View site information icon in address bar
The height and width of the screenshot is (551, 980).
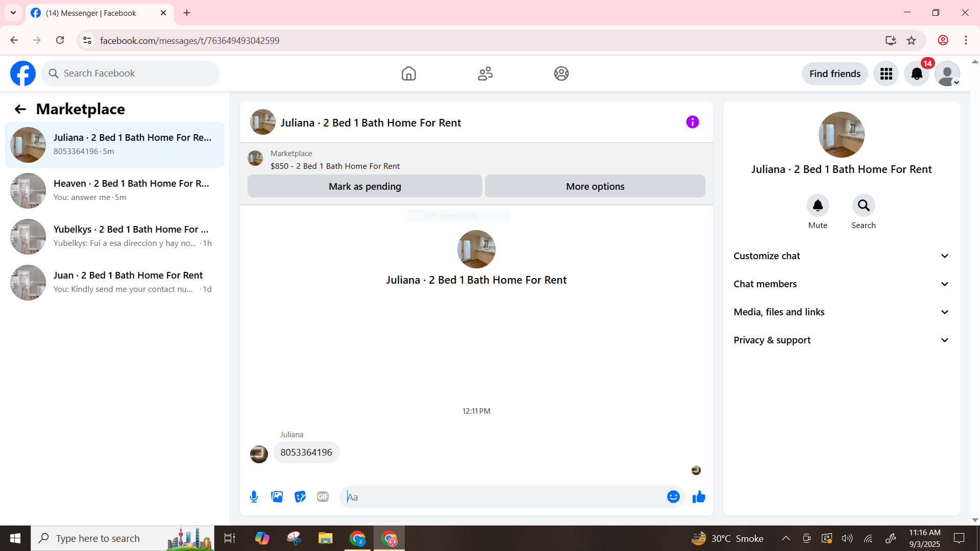coord(87,40)
